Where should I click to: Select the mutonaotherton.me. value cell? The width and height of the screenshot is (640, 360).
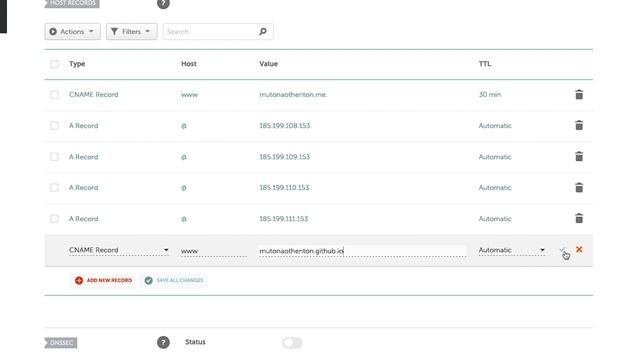pyautogui.click(x=293, y=95)
